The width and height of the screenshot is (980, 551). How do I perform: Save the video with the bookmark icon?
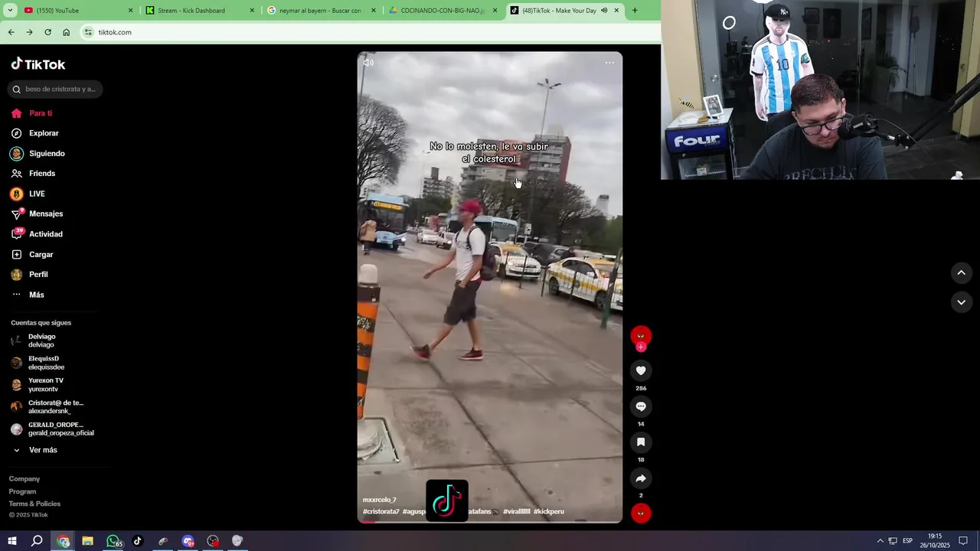(x=641, y=442)
